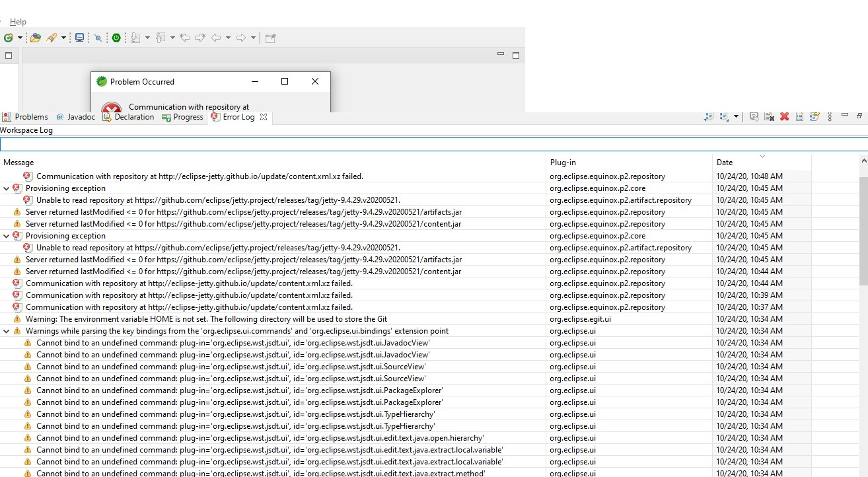This screenshot has height=477, width=868.
Task: Open the green Boot Dashboard power icon
Action: tap(116, 38)
